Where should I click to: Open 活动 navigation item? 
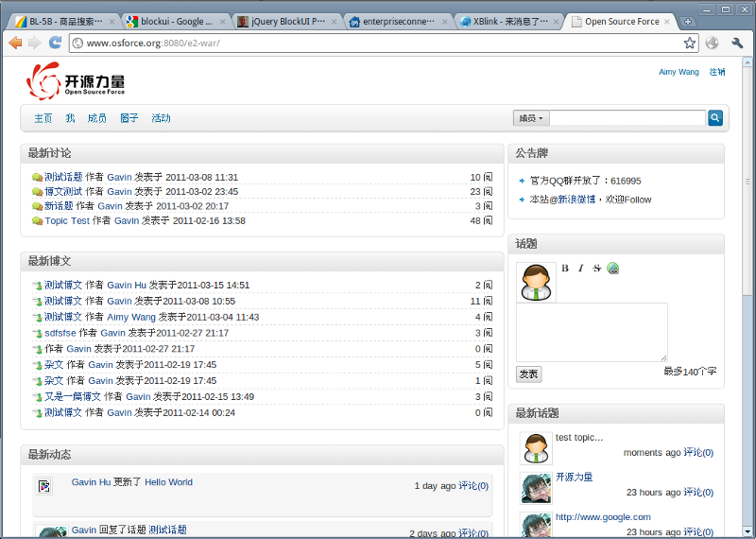click(161, 118)
